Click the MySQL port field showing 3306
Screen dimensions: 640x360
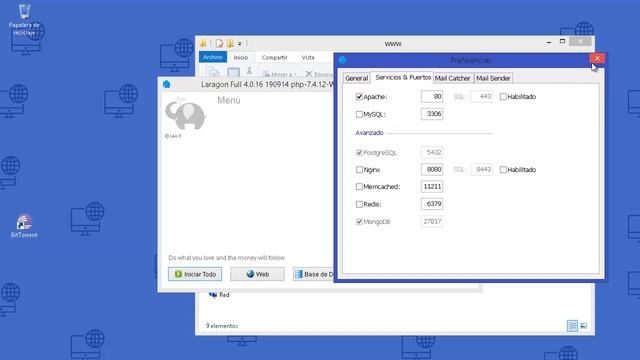coord(432,114)
